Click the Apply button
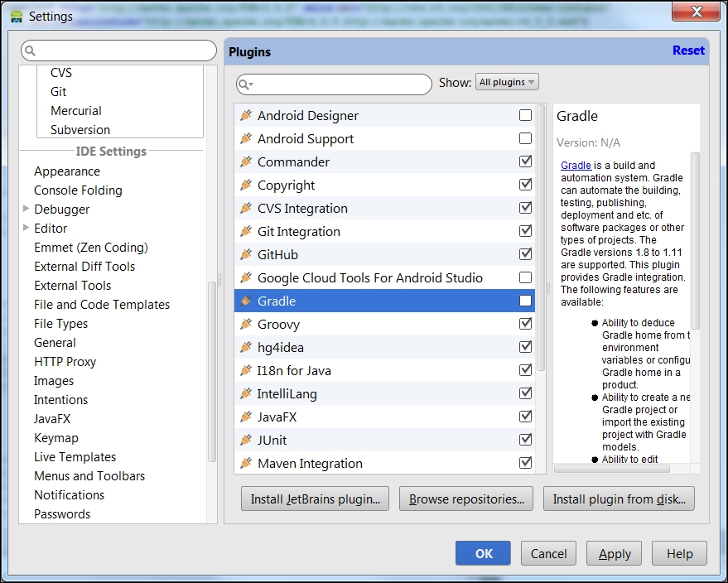 [x=614, y=553]
